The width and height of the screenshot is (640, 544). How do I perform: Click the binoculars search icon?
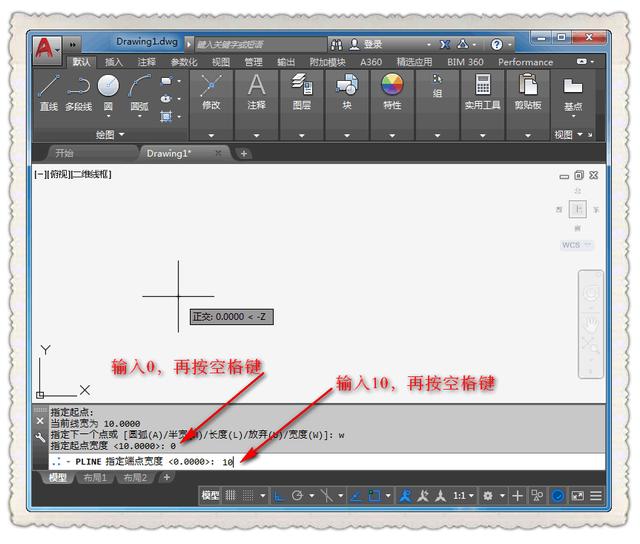pyautogui.click(x=336, y=44)
